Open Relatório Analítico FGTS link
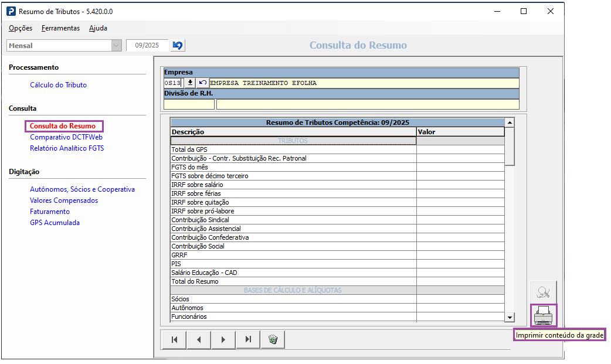Image resolution: width=611 pixels, height=364 pixels. click(x=67, y=148)
